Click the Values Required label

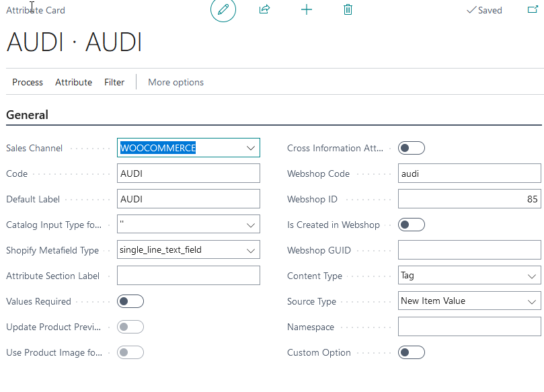(38, 301)
